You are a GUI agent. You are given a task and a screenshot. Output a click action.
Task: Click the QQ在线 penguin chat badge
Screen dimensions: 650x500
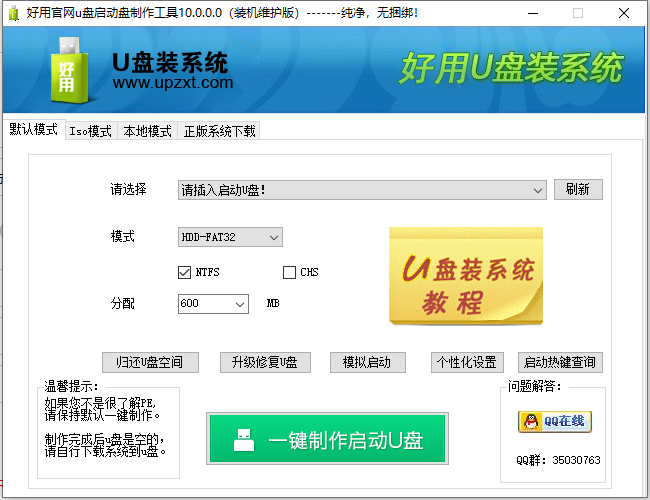tap(555, 422)
